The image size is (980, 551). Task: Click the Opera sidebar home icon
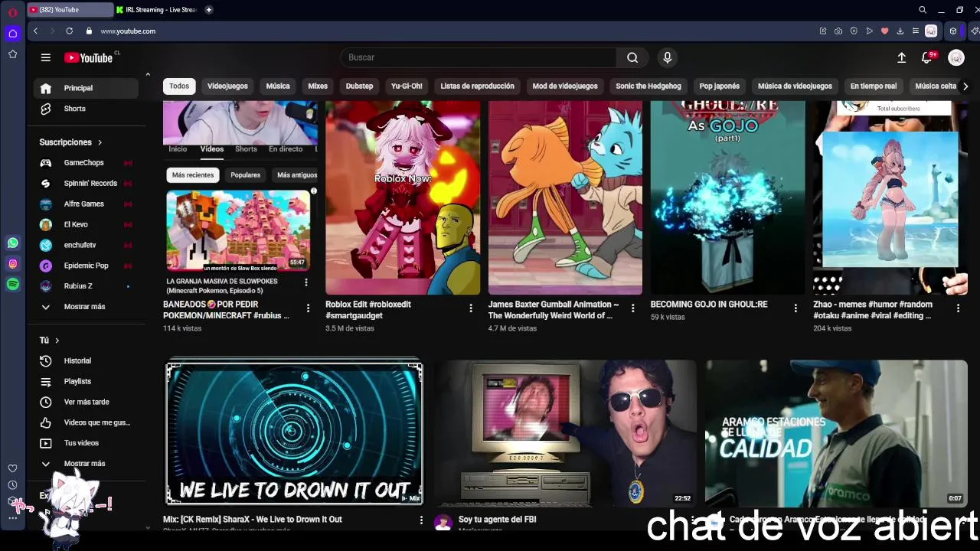coord(12,34)
